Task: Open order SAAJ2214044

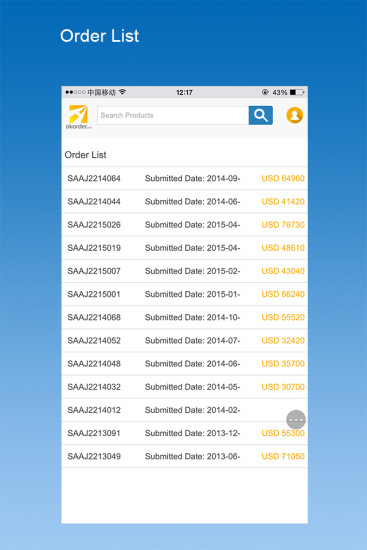Action: click(185, 201)
